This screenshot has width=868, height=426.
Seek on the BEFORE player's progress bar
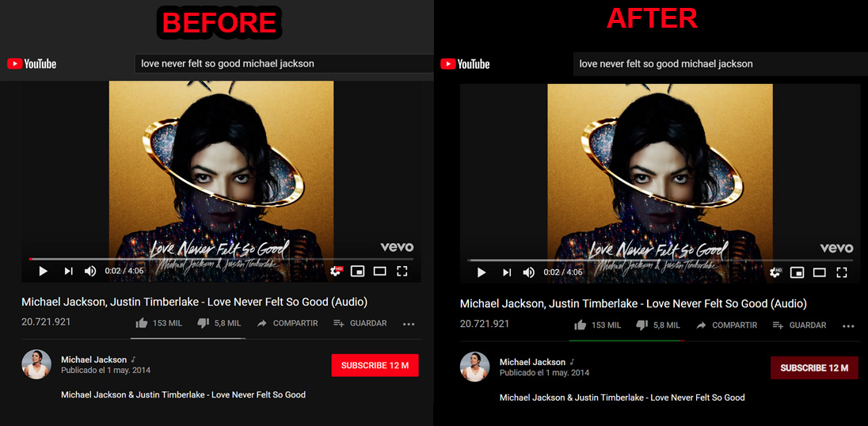(x=221, y=259)
